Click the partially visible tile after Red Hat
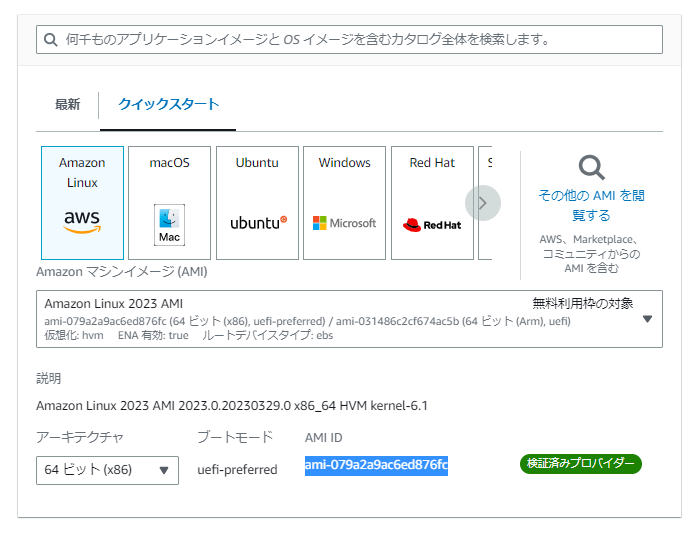 point(485,203)
